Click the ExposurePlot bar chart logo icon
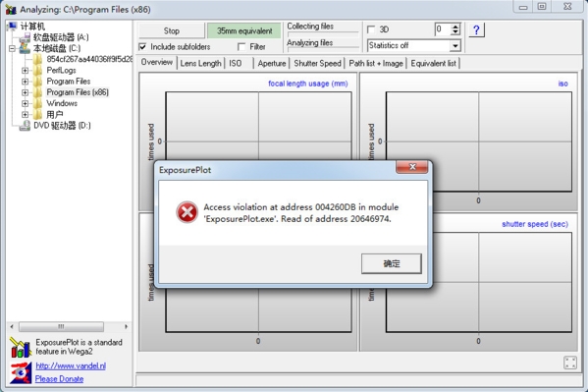This screenshot has height=392, width=588. [20, 348]
